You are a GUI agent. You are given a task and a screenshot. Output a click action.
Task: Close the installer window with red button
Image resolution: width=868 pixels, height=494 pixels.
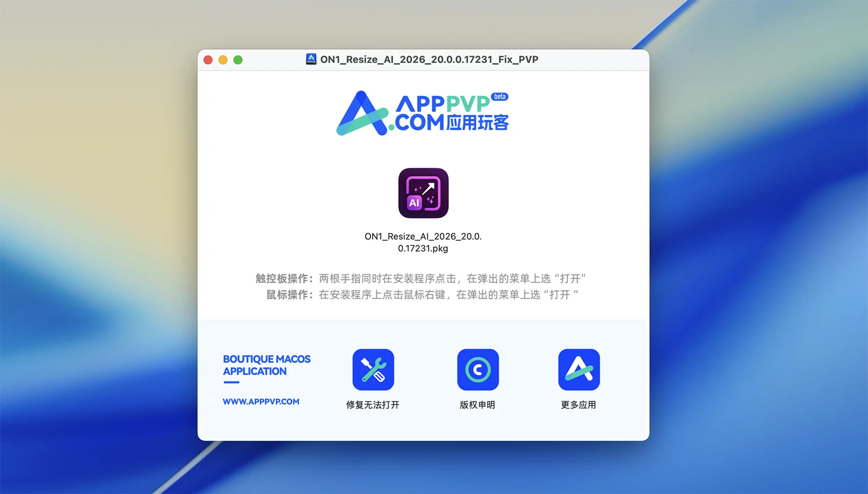pos(208,60)
